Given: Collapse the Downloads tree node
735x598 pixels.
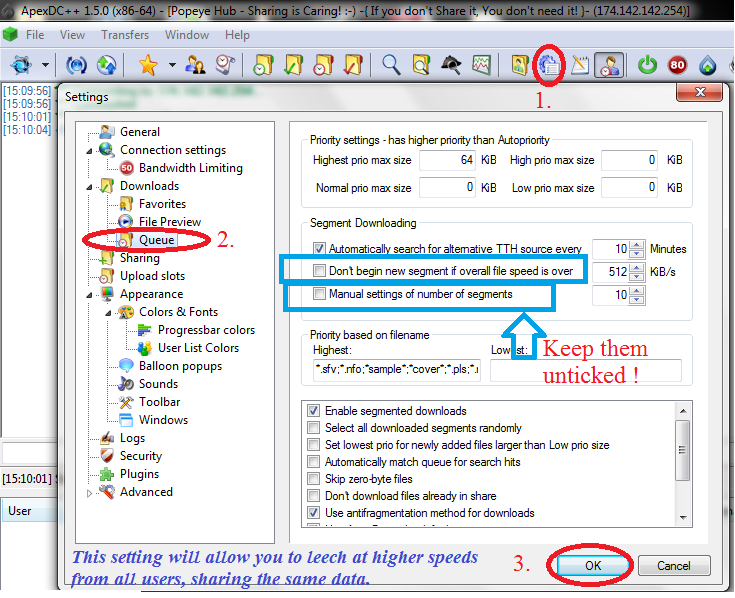Looking at the screenshot, I should pyautogui.click(x=89, y=187).
